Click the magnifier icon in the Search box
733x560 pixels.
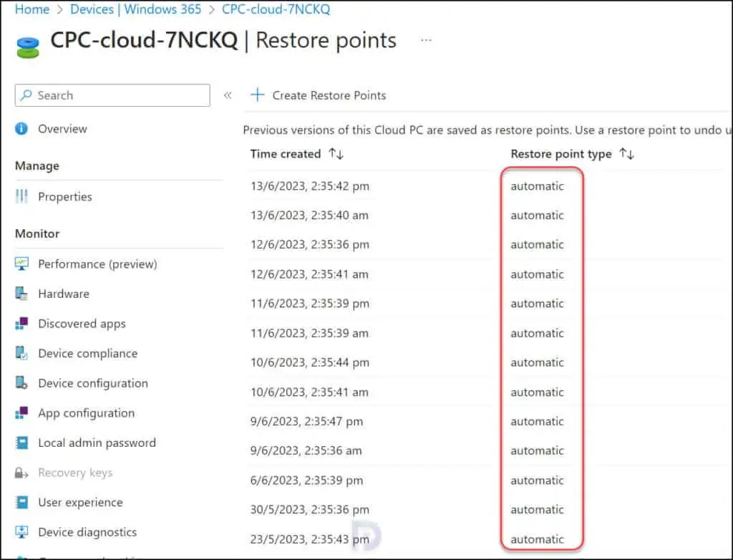point(26,95)
